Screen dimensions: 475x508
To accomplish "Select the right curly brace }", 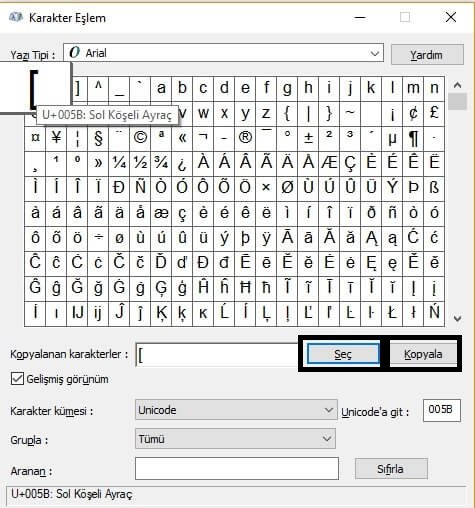I will tap(329, 113).
